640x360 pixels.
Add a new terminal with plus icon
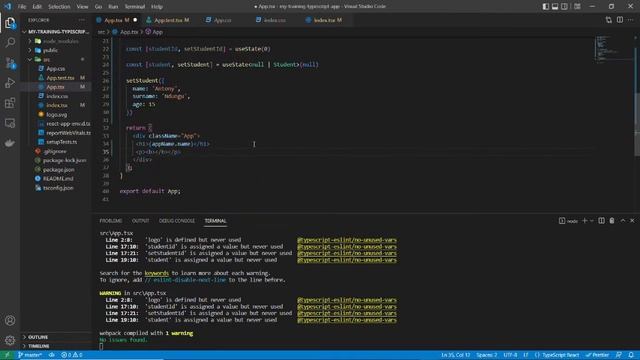tap(584, 221)
